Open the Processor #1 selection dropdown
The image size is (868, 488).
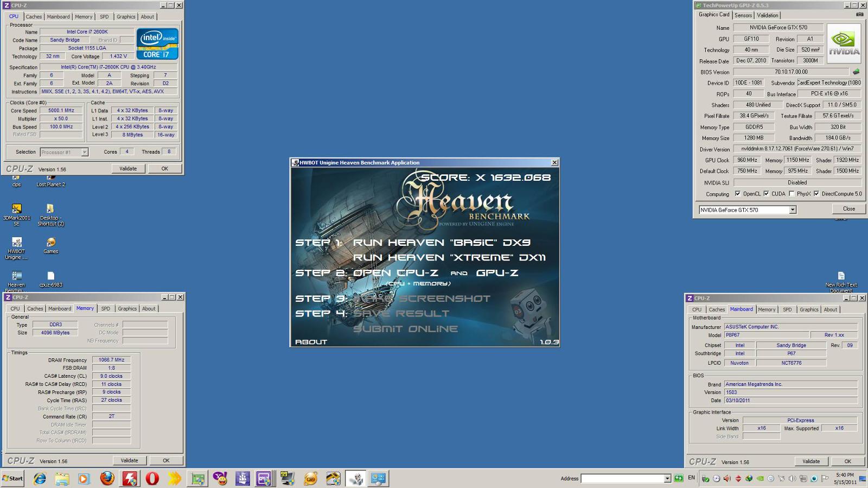[x=85, y=153]
